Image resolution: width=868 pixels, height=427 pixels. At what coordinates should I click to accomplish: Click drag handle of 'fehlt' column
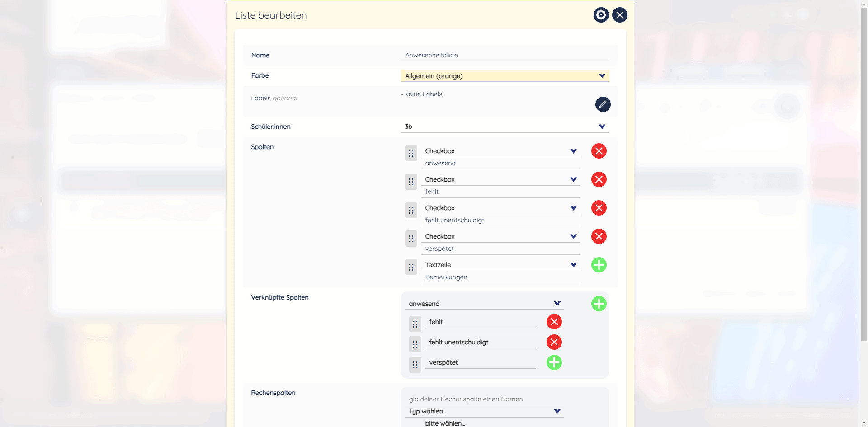coord(411,182)
